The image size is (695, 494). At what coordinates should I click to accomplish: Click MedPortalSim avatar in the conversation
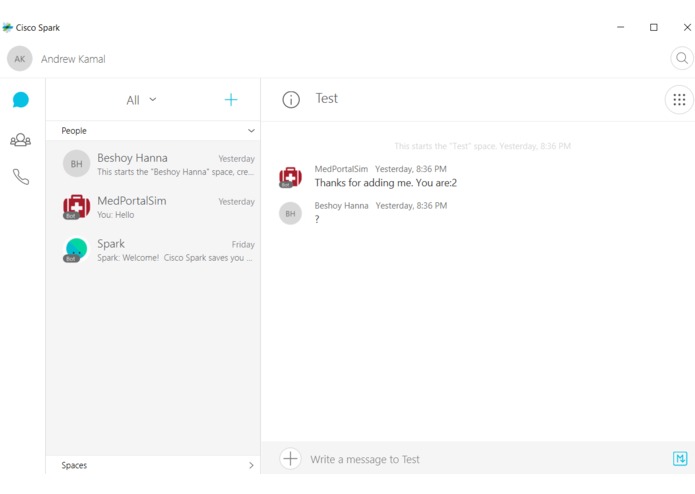click(290, 177)
